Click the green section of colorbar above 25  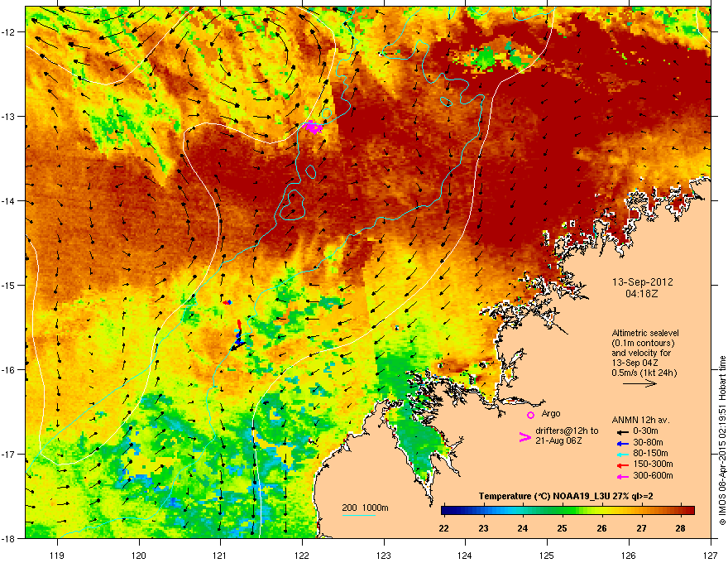click(565, 511)
